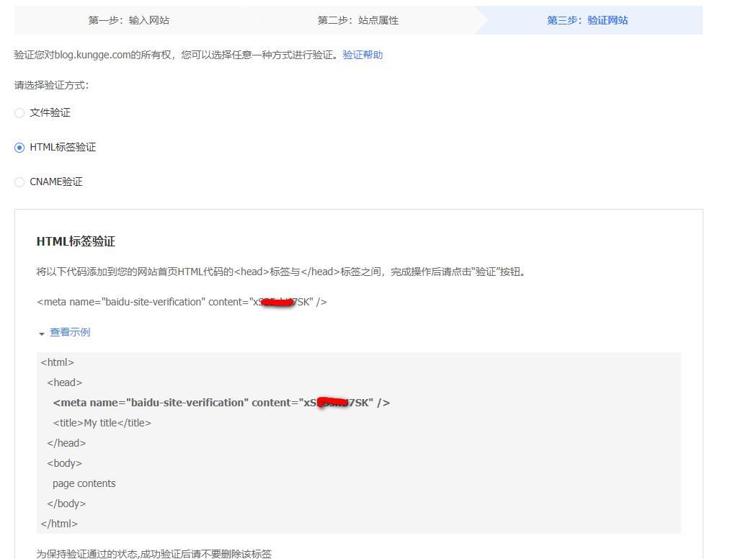756x559 pixels.
Task: Click the disclosure triangle beside 查看示例
Action: pyautogui.click(x=42, y=334)
